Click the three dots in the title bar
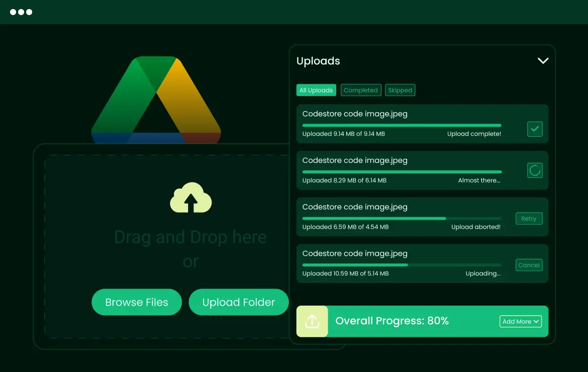Image resolution: width=588 pixels, height=372 pixels. click(x=21, y=12)
